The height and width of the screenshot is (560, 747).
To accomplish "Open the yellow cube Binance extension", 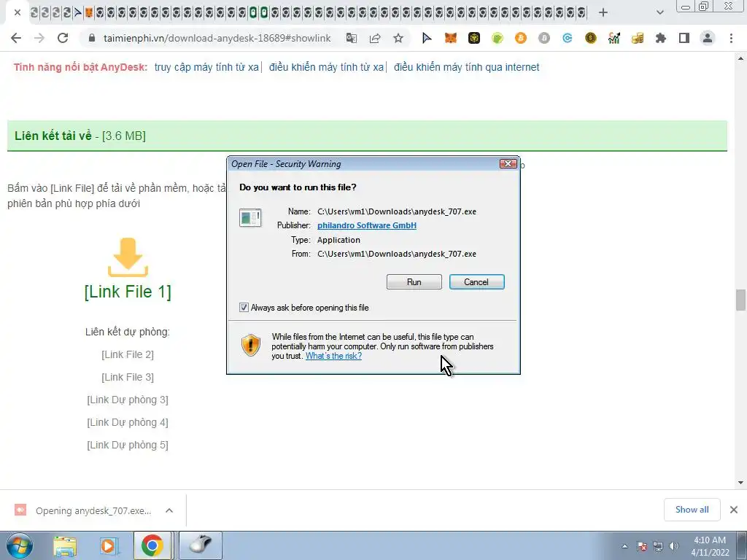I will pos(474,38).
